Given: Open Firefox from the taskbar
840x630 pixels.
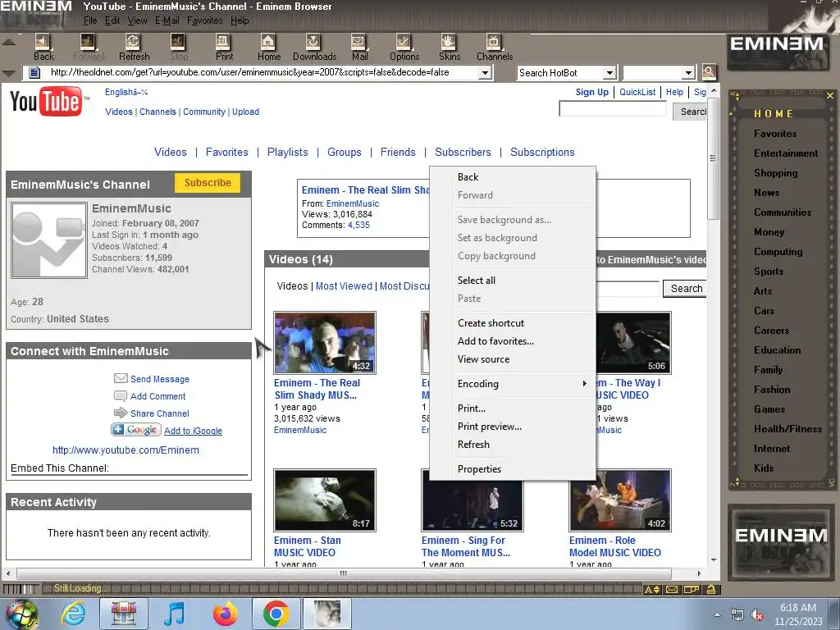Looking at the screenshot, I should [x=225, y=614].
